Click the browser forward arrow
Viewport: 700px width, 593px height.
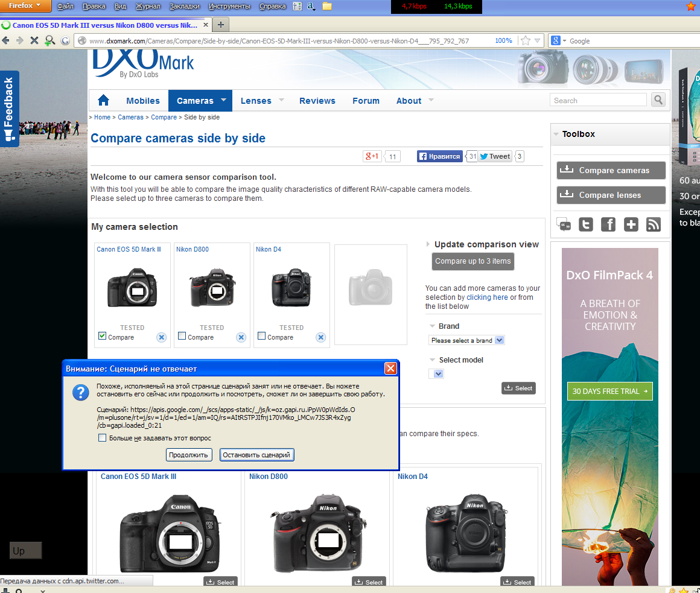20,40
